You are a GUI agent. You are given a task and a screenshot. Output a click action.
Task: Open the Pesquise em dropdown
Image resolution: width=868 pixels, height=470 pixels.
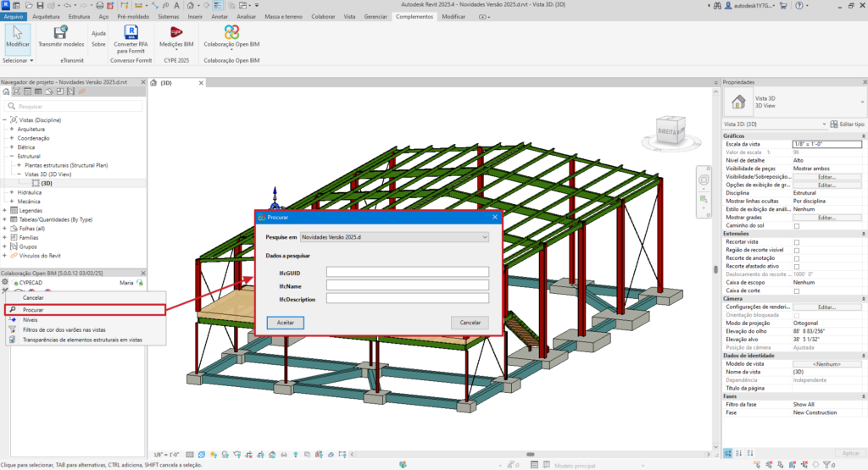395,237
